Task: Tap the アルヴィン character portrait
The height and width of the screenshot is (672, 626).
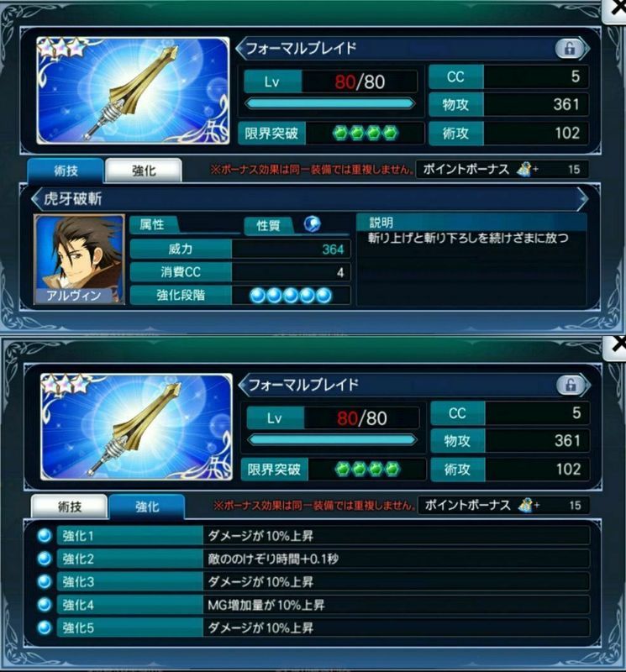Action: 79,260
